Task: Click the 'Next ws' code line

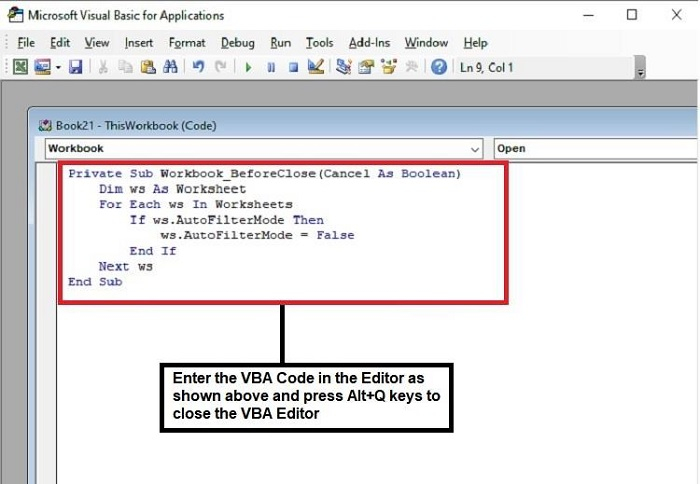Action: 125,267
